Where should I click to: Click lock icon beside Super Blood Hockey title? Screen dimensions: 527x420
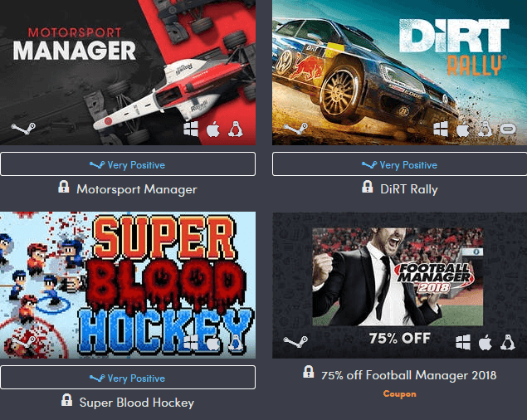pyautogui.click(x=66, y=400)
